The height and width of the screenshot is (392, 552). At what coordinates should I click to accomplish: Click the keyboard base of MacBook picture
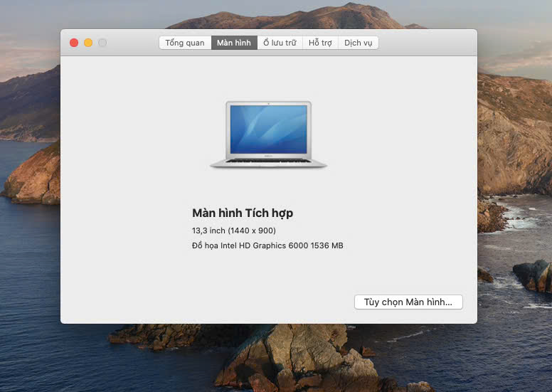[x=269, y=163]
